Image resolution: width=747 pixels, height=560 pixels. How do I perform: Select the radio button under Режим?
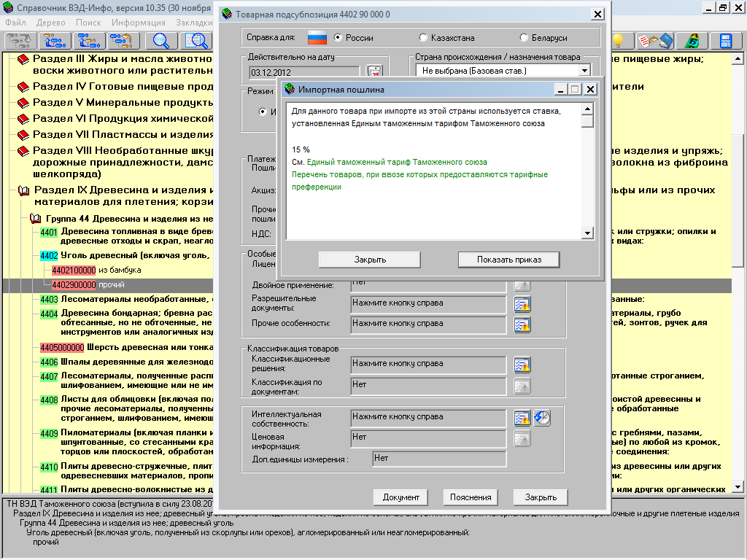pyautogui.click(x=263, y=112)
